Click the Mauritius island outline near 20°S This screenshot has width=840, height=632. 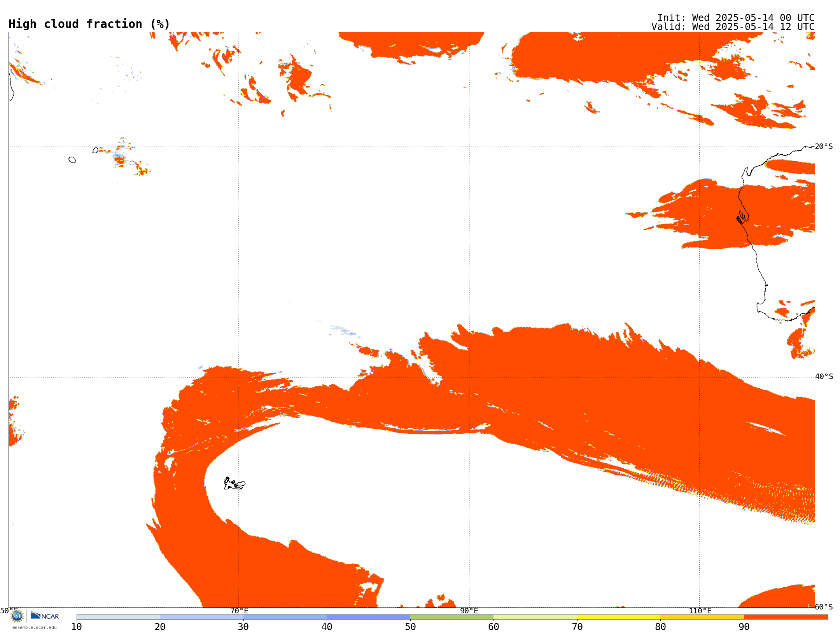coord(95,150)
